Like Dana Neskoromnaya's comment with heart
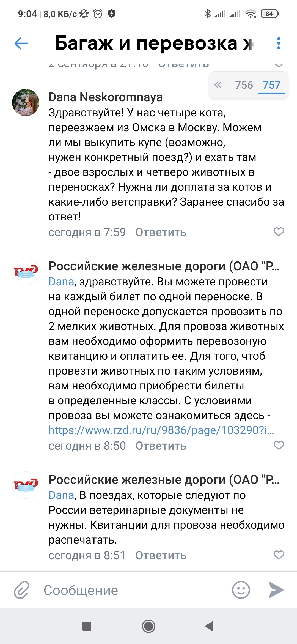The image size is (297, 644). (x=279, y=232)
